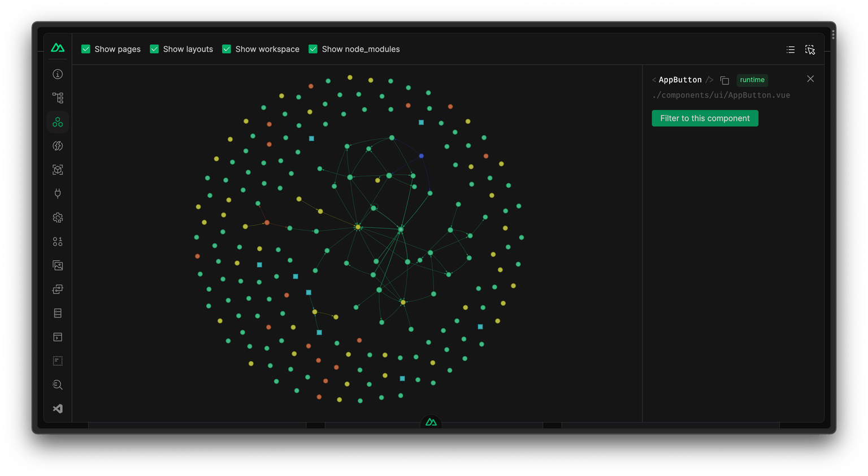Open the Overview info panel in sidebar
Viewport: 868px width, 476px height.
[57, 74]
